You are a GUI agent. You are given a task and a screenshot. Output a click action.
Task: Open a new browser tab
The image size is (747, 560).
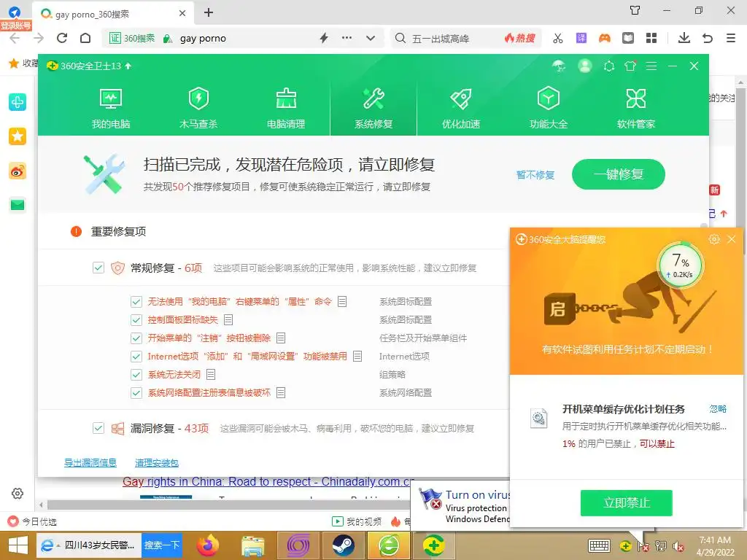208,13
